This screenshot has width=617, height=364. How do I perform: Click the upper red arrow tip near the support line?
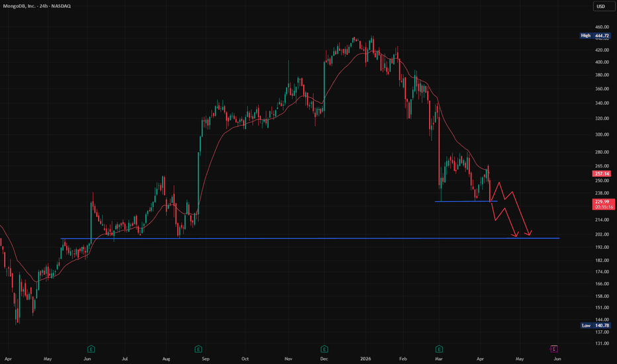click(530, 234)
